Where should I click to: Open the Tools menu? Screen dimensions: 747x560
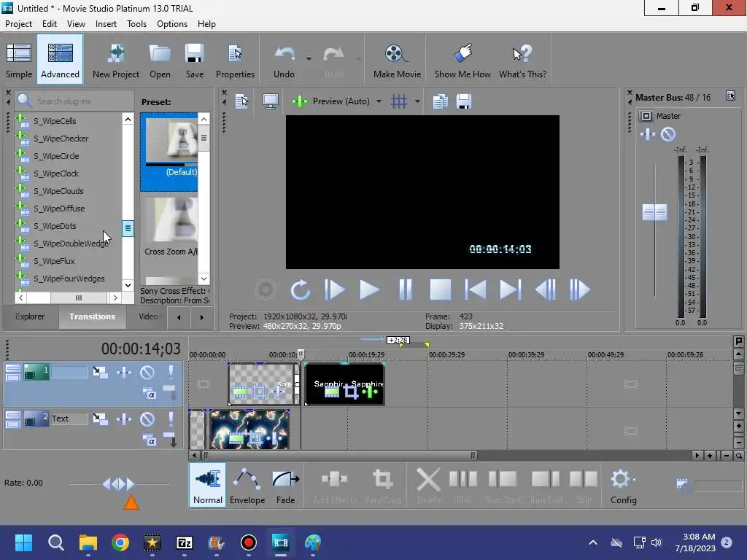pyautogui.click(x=136, y=24)
